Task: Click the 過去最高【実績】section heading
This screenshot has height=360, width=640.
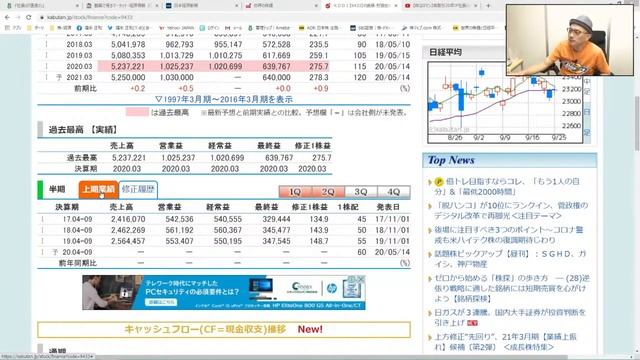Action: pos(83,130)
